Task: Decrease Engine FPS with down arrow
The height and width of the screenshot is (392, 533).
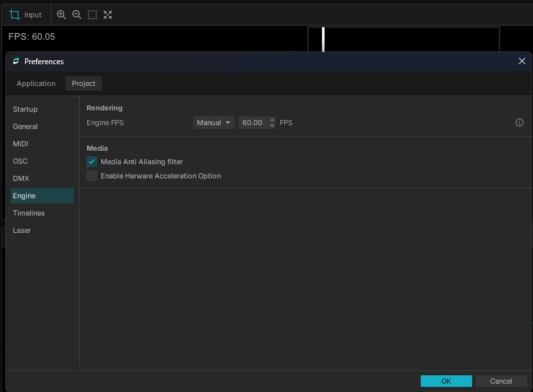Action: point(273,126)
